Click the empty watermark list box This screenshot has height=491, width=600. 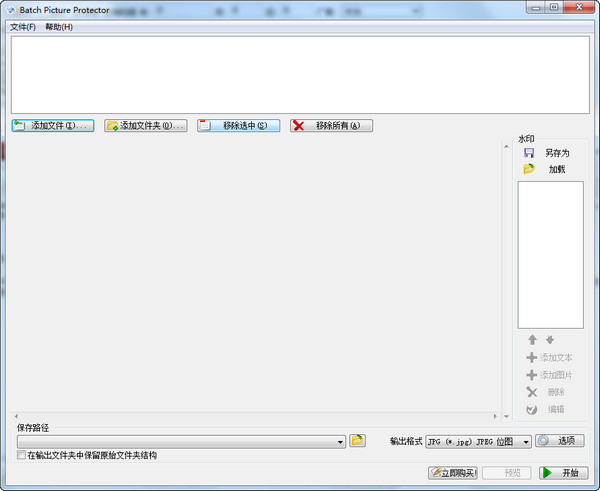(550, 255)
